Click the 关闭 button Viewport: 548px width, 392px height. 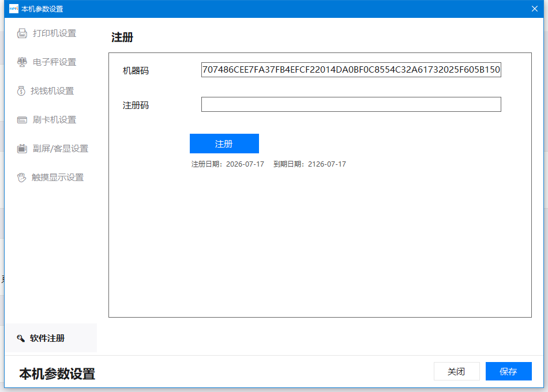click(457, 371)
